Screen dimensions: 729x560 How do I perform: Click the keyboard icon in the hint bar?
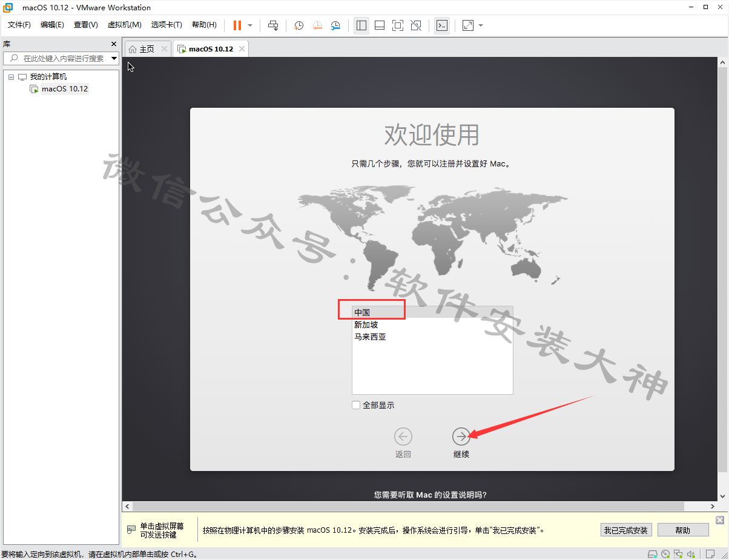[131, 530]
